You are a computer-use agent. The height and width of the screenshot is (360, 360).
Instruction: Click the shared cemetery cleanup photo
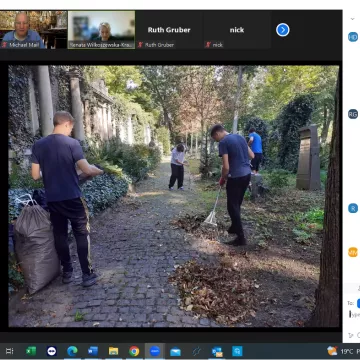tap(173, 196)
